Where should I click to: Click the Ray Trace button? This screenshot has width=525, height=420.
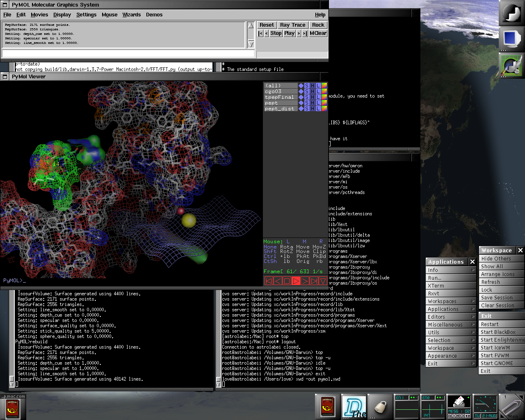[x=292, y=25]
